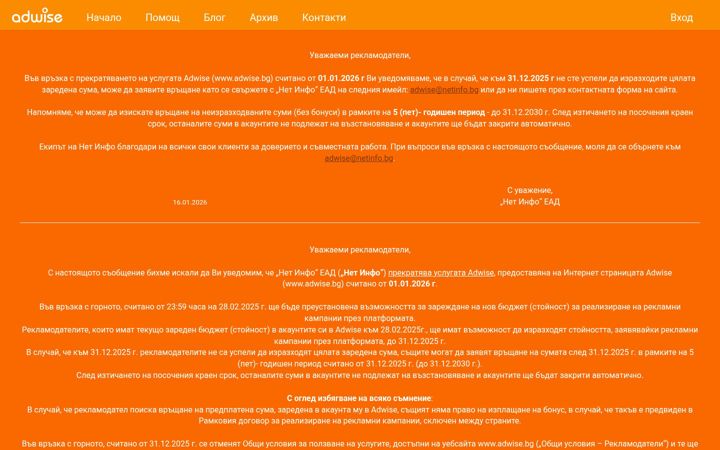The image size is (720, 450).
Task: Click 'С оглед избягване на всяко съмнение' heading
Action: tap(360, 398)
